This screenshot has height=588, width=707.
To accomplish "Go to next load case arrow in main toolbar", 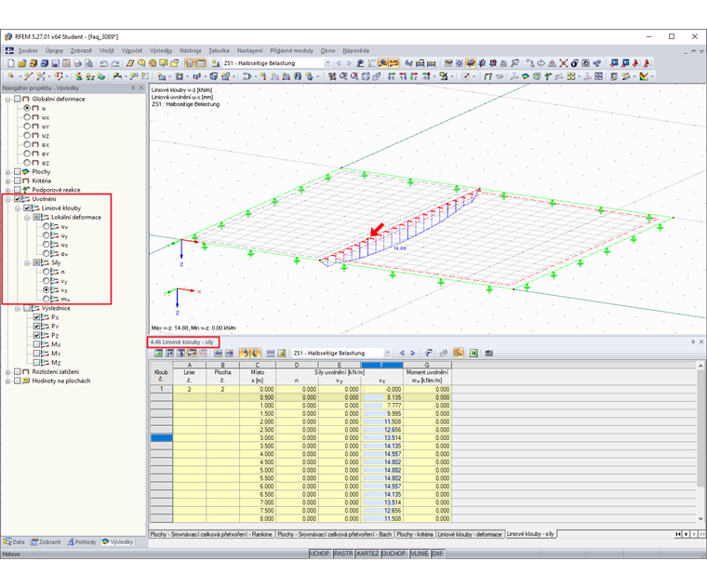I will tap(349, 63).
